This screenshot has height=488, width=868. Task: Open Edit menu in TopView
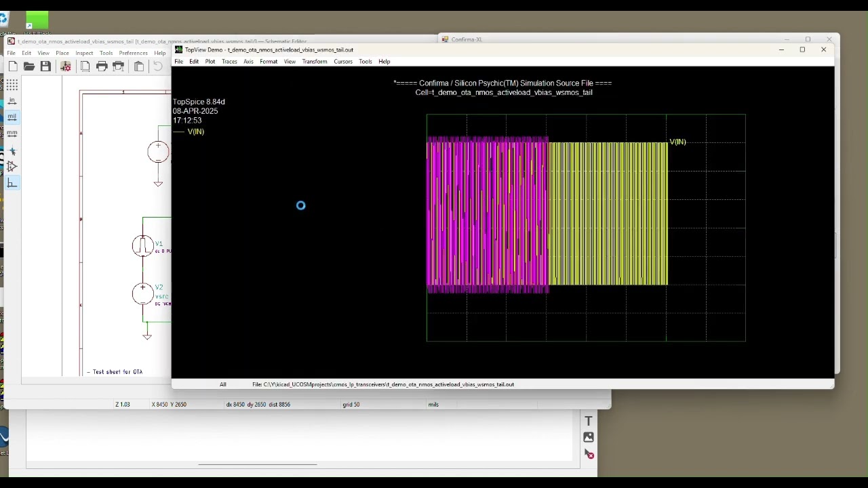[194, 62]
